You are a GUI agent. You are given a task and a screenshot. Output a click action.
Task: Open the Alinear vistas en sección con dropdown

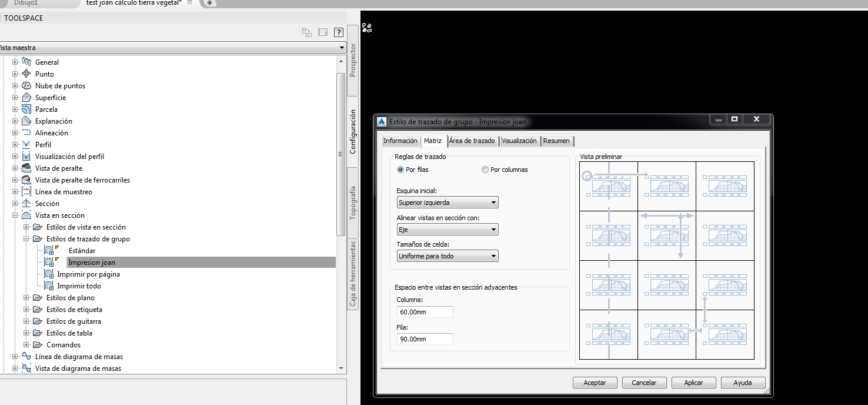(x=448, y=230)
